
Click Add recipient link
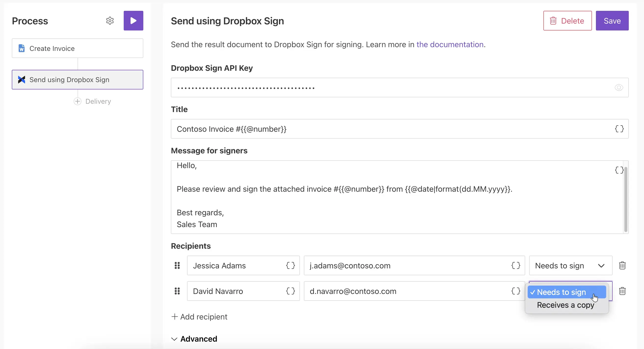[x=199, y=317]
